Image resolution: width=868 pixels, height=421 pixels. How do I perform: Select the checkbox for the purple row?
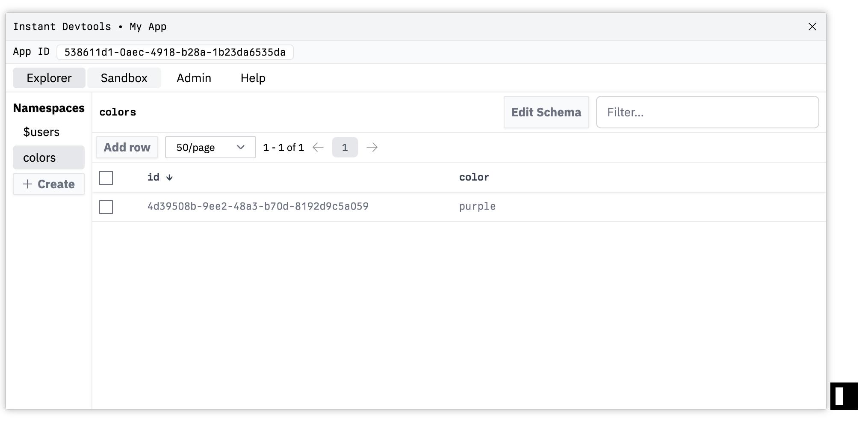coord(106,207)
